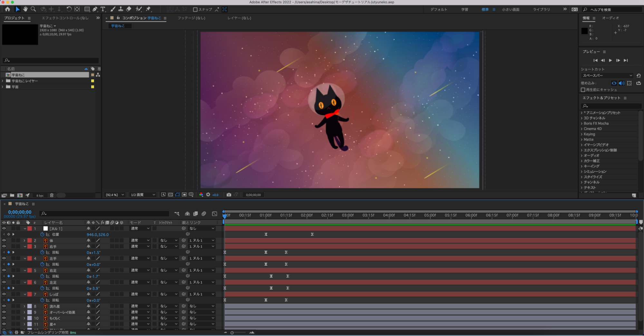Screen dimensions: 644x336
Task: Switch to the オーディオ panel tab
Action: [x=610, y=18]
